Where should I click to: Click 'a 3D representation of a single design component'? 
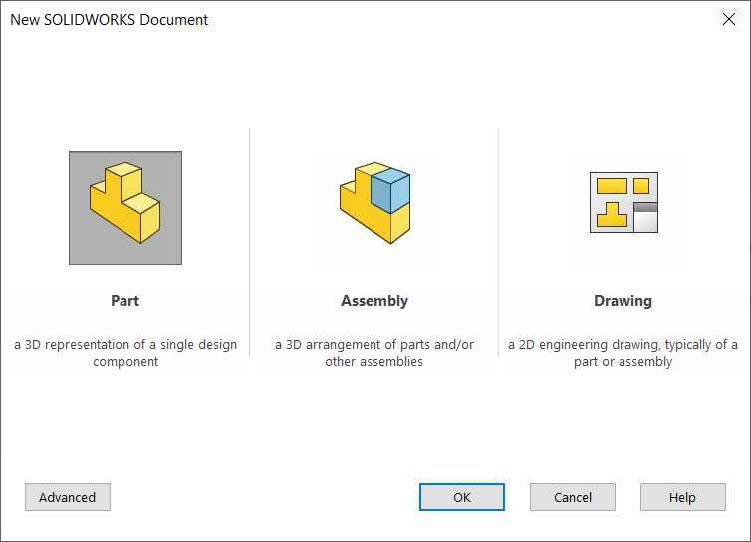(x=125, y=353)
